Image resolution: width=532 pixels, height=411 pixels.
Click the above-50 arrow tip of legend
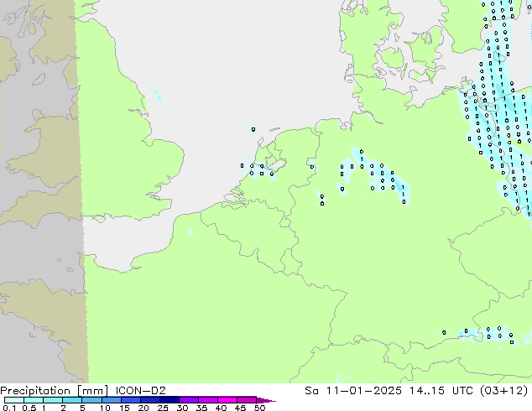point(266,400)
